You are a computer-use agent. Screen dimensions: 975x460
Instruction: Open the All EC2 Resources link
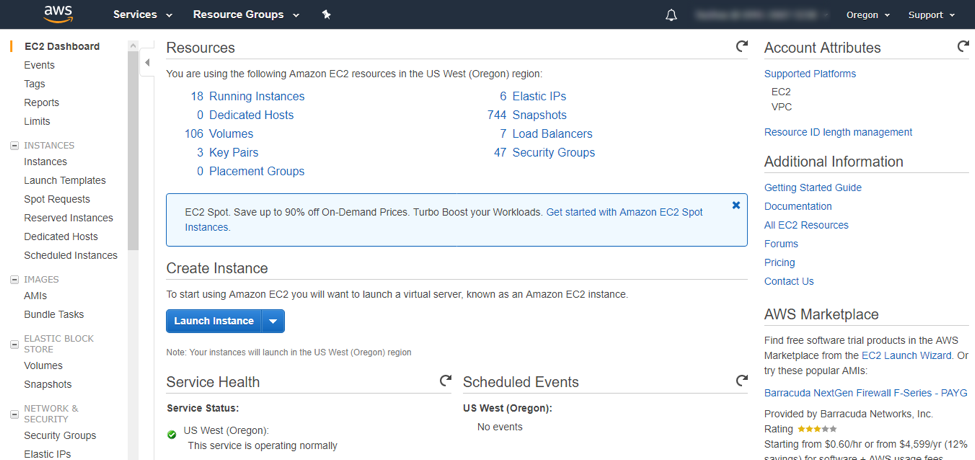pyautogui.click(x=806, y=224)
